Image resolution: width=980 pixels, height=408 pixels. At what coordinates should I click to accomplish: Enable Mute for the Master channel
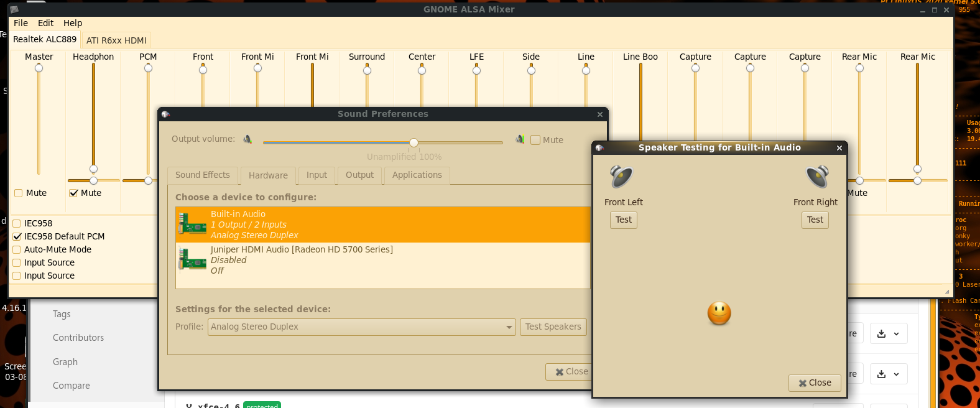pos(19,193)
